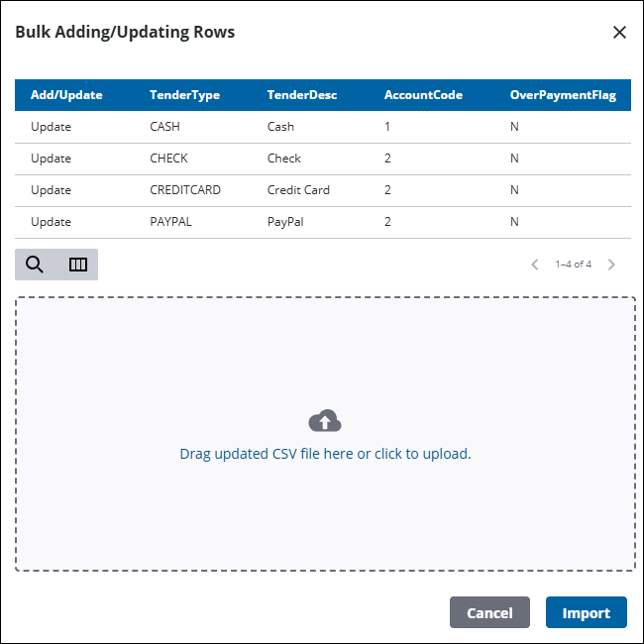Go to the next page of rows

[x=611, y=265]
